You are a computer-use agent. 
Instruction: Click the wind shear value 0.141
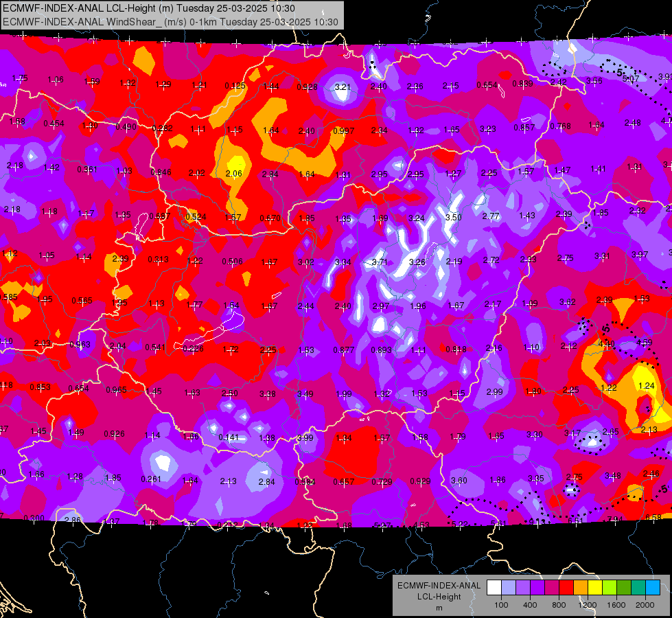(x=228, y=437)
